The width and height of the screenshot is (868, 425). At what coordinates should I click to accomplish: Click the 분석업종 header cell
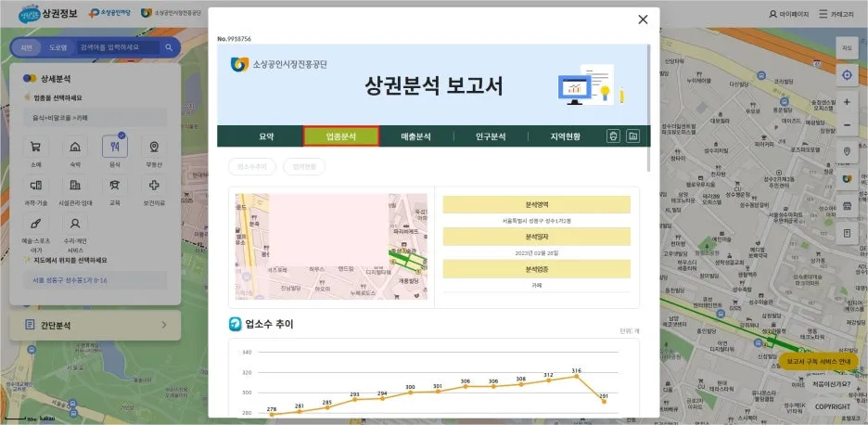pos(536,269)
